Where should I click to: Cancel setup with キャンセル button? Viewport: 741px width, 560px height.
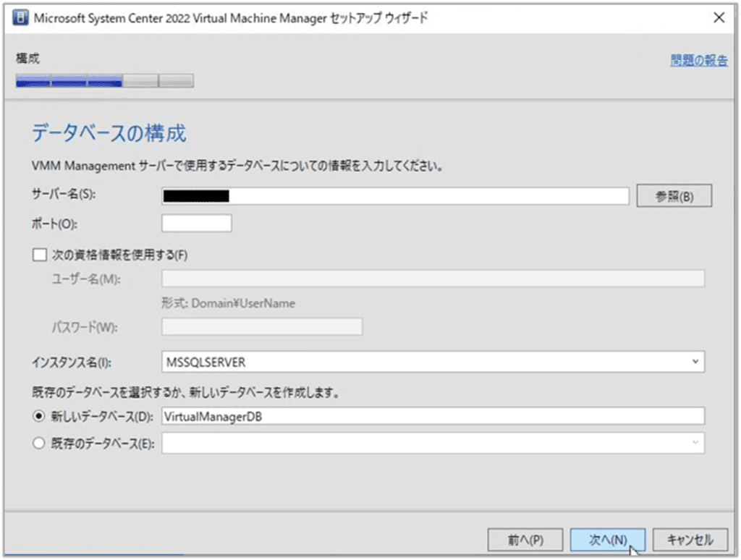point(690,540)
